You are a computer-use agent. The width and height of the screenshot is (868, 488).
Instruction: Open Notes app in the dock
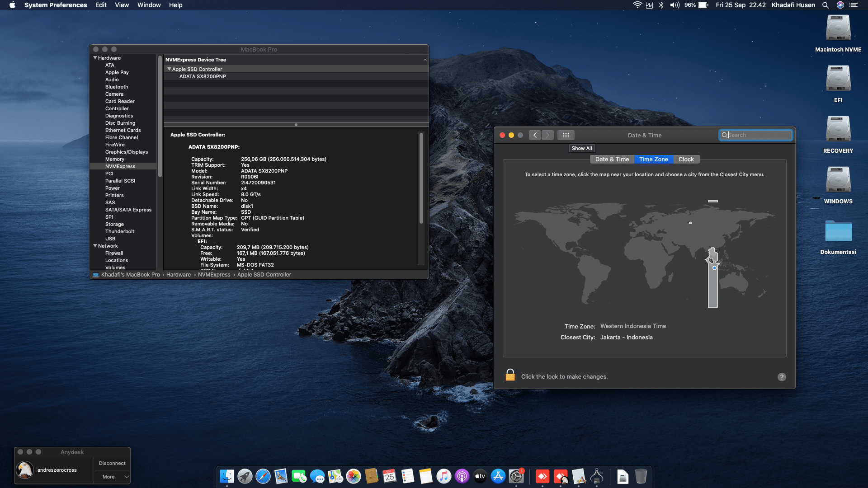(426, 476)
